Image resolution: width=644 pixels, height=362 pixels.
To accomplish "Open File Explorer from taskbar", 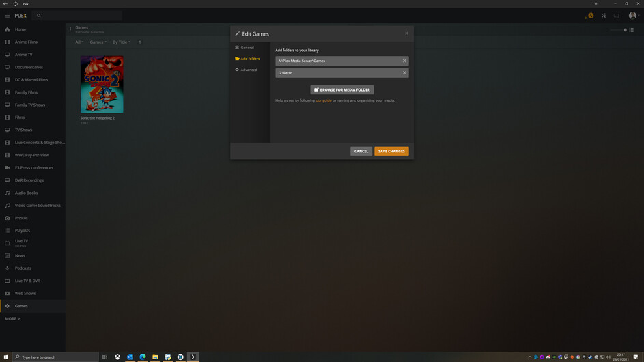I will 155,357.
